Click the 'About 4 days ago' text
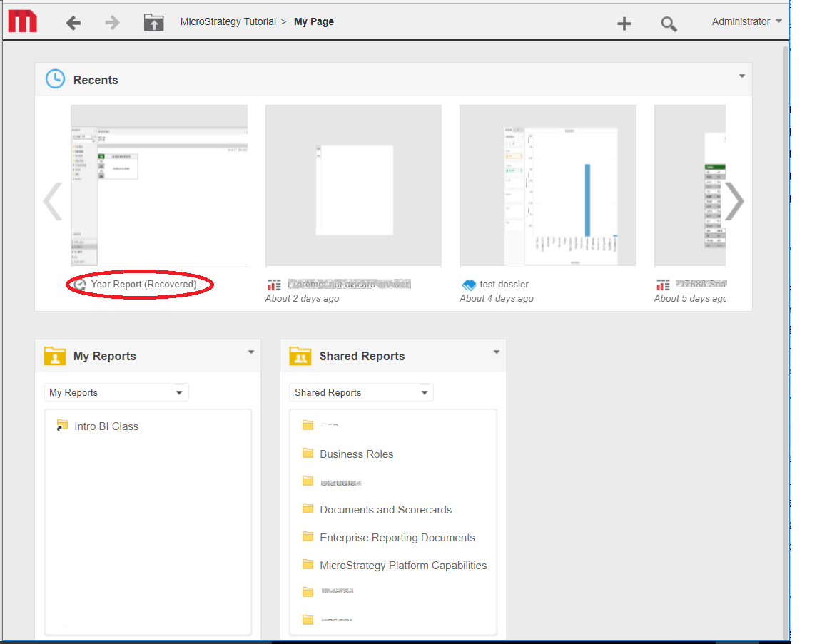This screenshot has width=822, height=644. 497,298
